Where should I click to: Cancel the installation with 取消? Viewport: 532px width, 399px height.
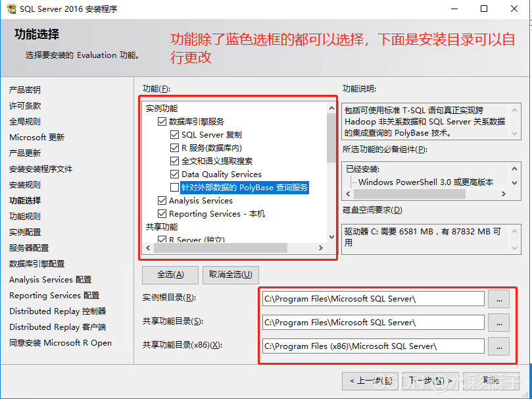(491, 381)
